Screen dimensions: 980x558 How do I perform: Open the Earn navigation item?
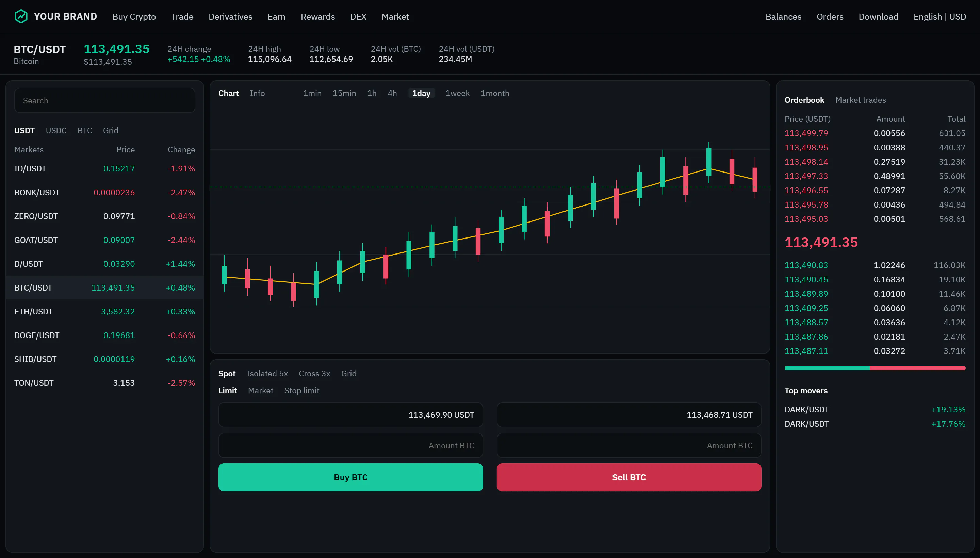coord(276,17)
